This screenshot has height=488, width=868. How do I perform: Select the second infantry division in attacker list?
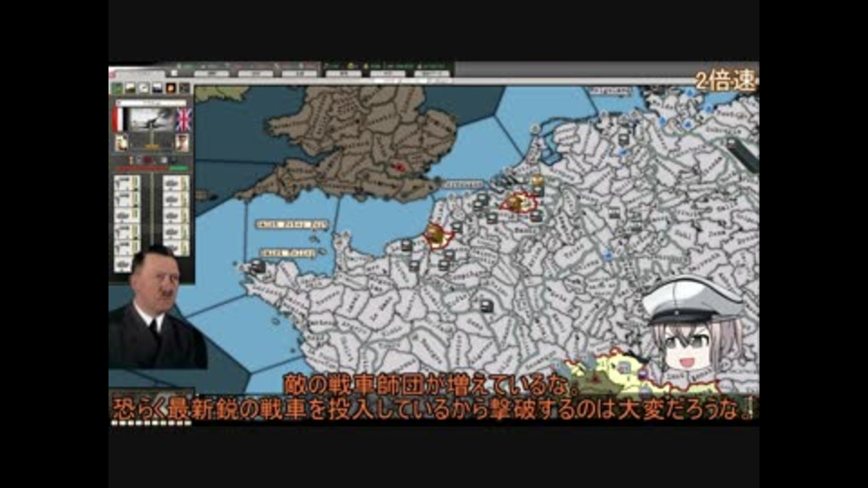127,199
